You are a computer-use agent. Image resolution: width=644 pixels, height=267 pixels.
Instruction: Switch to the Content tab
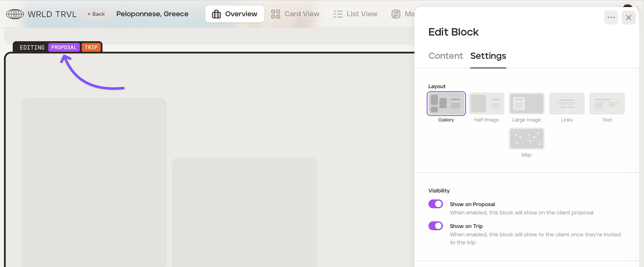tap(446, 56)
